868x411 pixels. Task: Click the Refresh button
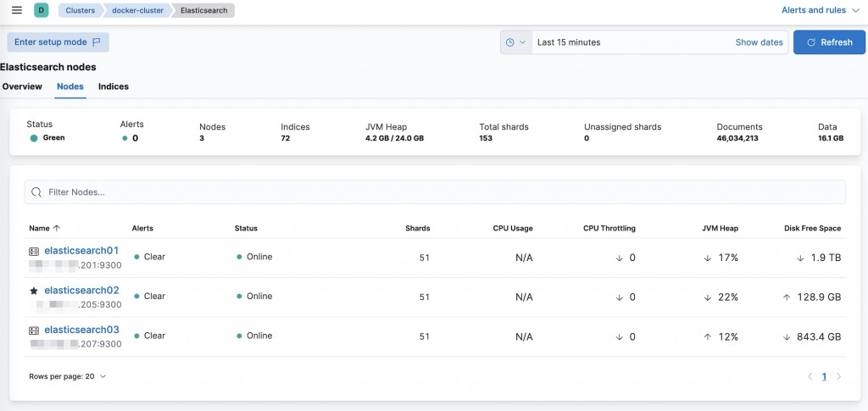coord(829,42)
